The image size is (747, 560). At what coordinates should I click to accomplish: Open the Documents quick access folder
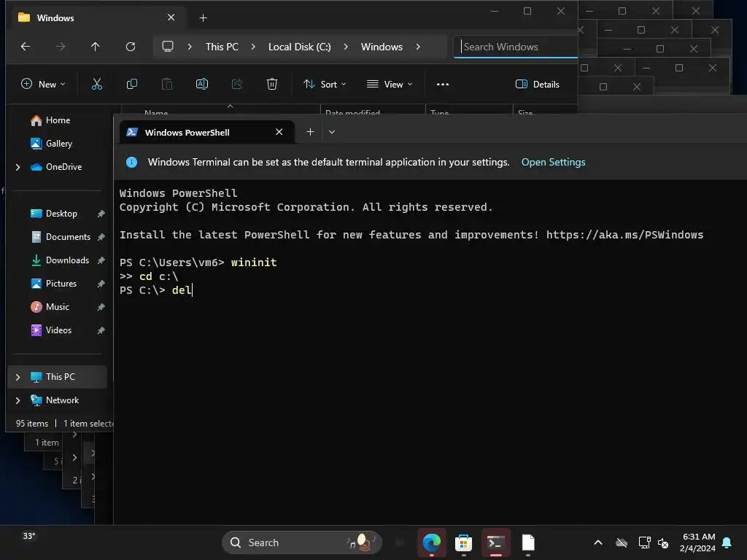[61, 237]
